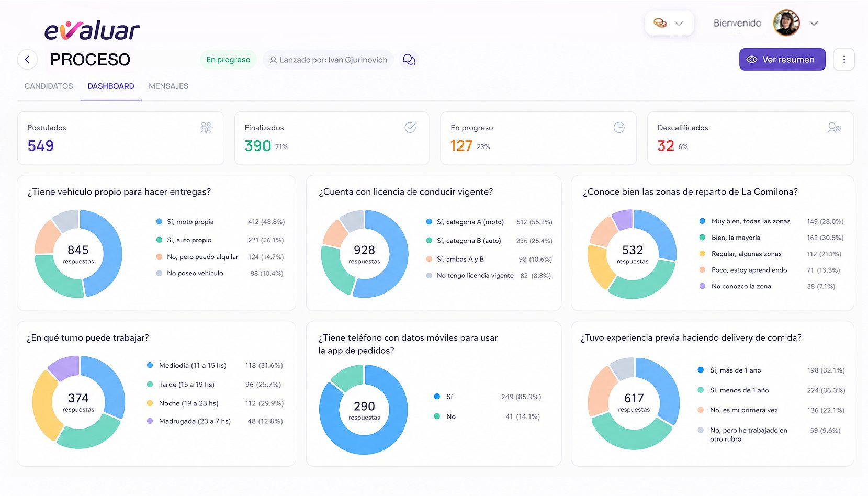The height and width of the screenshot is (496, 868).
Task: Click the 532 respuestas donut chart
Action: (x=633, y=254)
